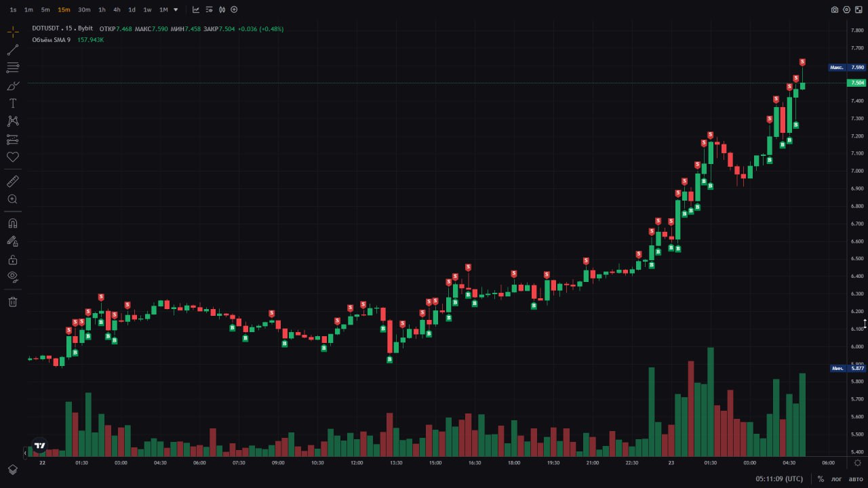Click the add symbol compare plus icon
Screen dimensions: 868x488
click(234, 9)
